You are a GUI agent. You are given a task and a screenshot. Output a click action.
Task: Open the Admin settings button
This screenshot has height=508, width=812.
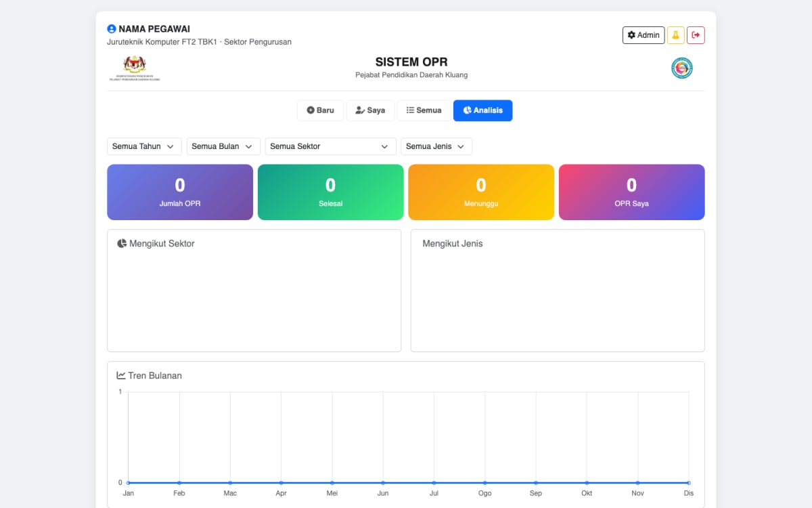644,35
